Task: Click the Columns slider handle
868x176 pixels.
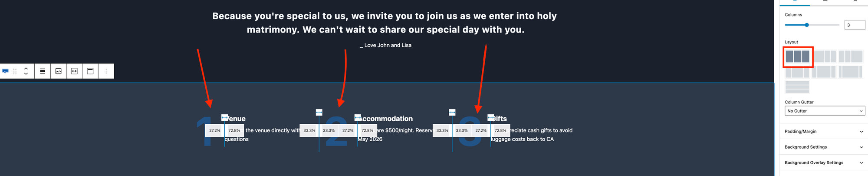Action: click(x=807, y=25)
